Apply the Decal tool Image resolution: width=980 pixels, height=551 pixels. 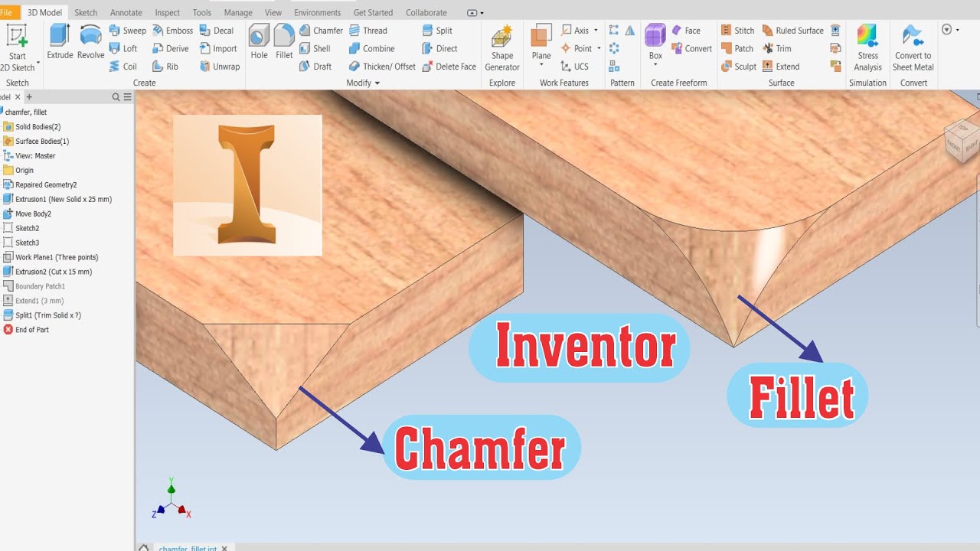click(x=217, y=31)
